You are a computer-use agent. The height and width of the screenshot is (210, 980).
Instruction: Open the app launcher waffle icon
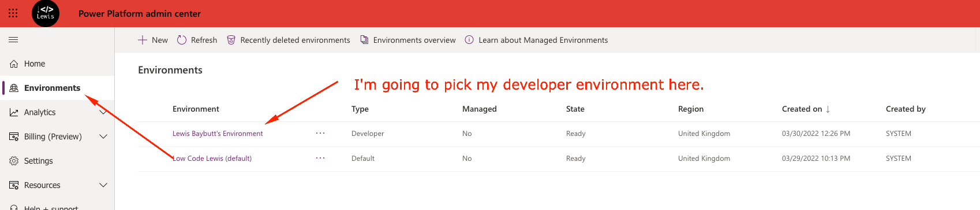13,13
